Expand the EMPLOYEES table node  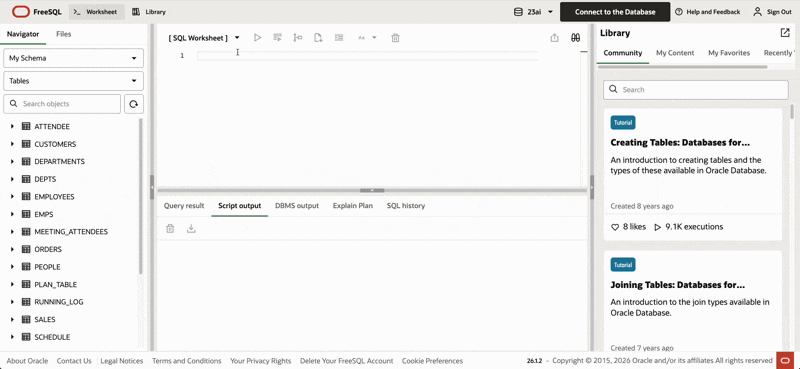click(x=12, y=197)
